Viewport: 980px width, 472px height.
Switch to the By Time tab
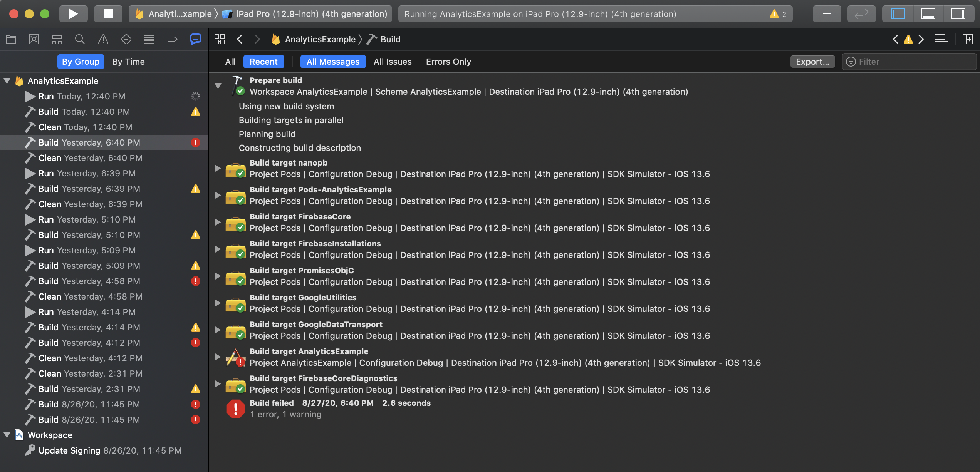[x=129, y=61]
